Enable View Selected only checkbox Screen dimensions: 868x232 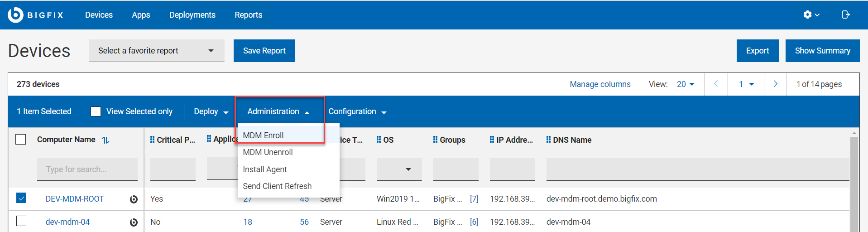click(x=96, y=111)
